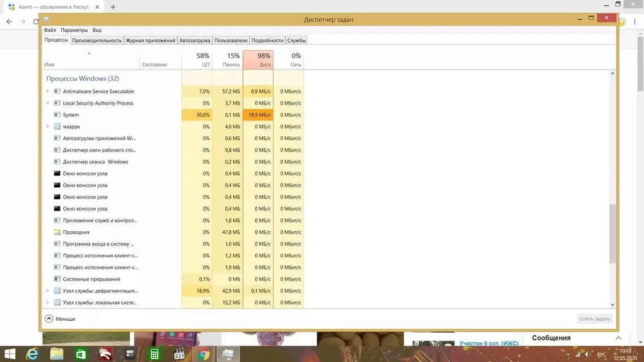
Task: Sort by the Сеть column header
Action: pyautogui.click(x=289, y=59)
